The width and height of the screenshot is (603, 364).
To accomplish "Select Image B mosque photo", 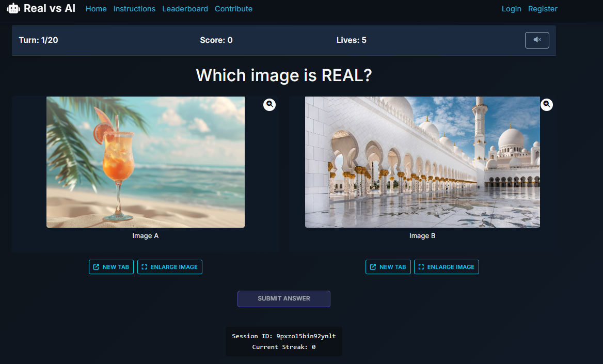I will 422,162.
